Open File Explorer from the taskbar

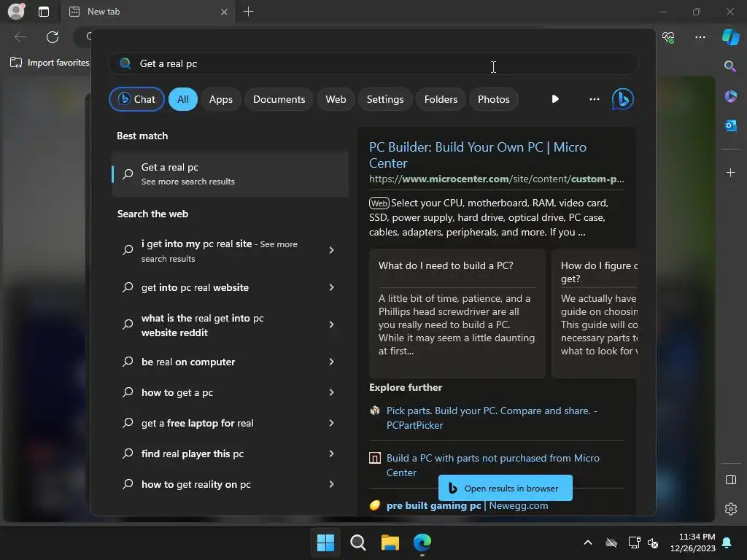(390, 542)
